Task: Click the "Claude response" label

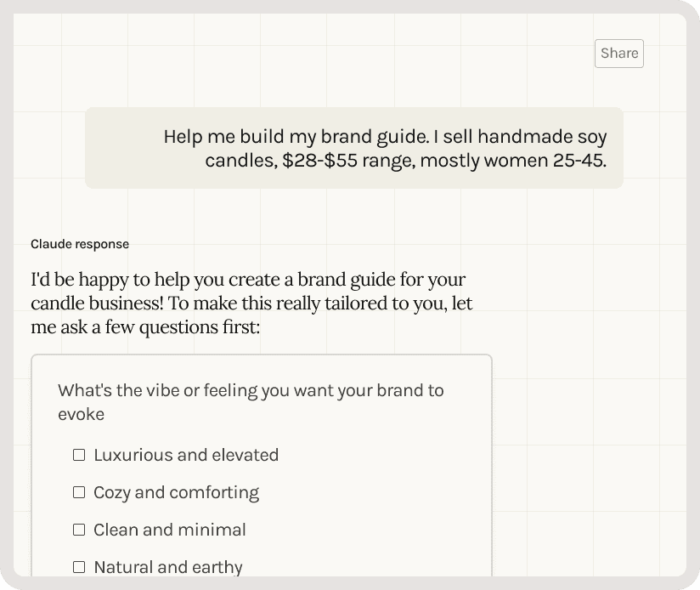Action: 79,244
